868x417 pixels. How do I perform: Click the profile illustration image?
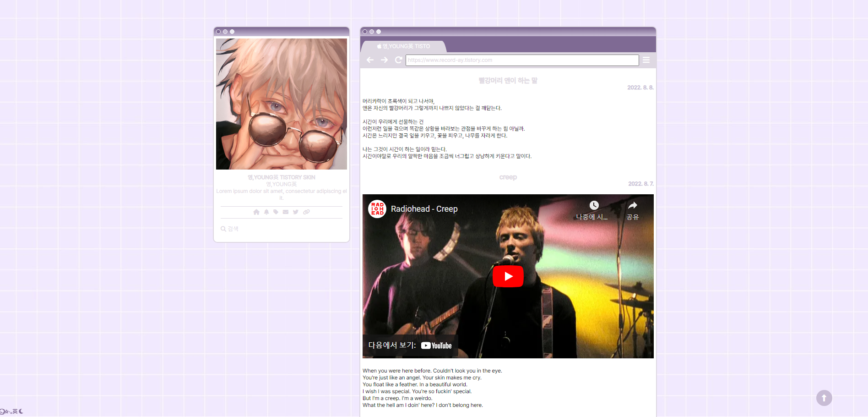click(282, 104)
